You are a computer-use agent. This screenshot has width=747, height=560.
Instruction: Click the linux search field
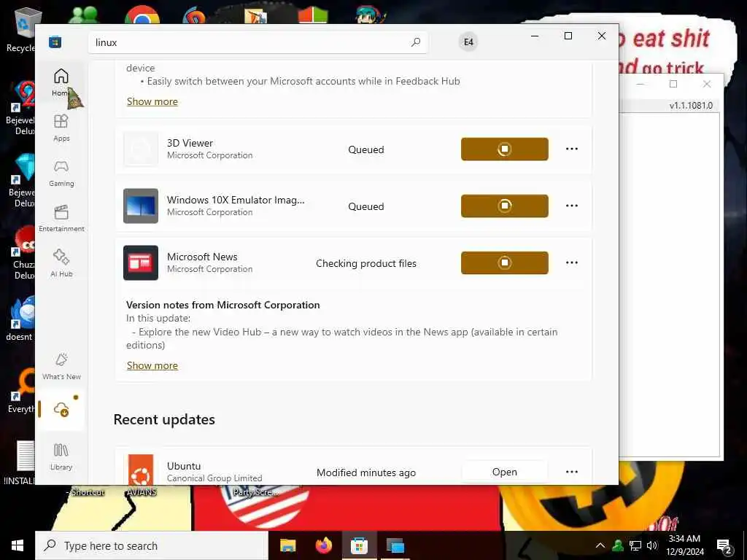258,42
